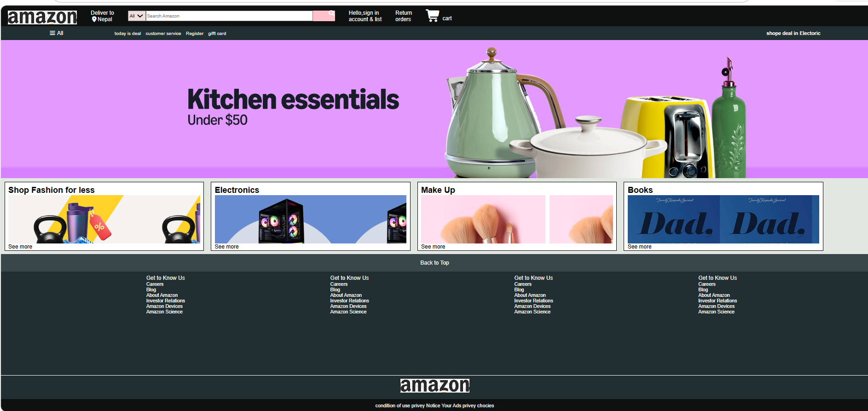Open the Electronics gaming PC thumbnail
The height and width of the screenshot is (411, 868).
[x=281, y=220]
